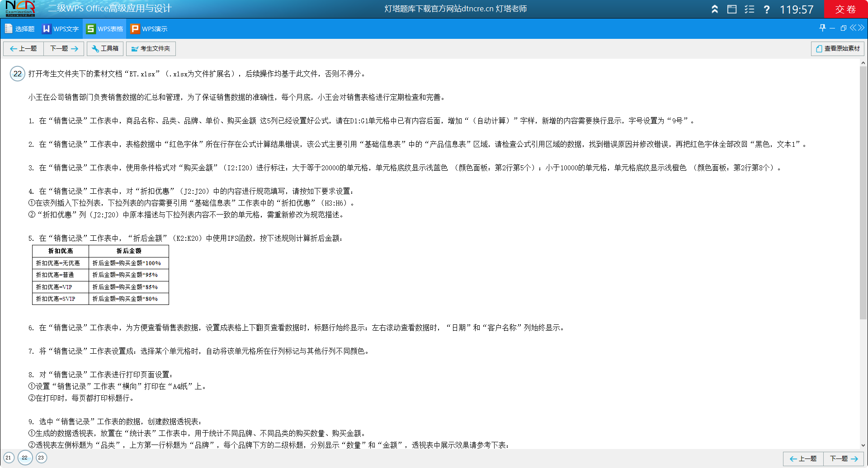
Task: Go to previous question via top 上一题
Action: tap(24, 49)
